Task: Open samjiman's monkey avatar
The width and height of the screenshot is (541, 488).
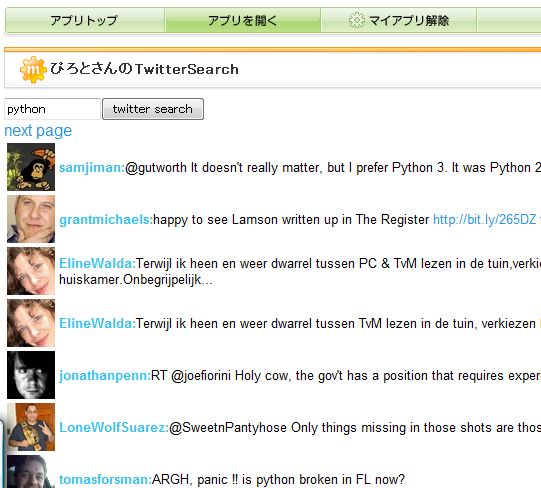Action: pos(31,167)
